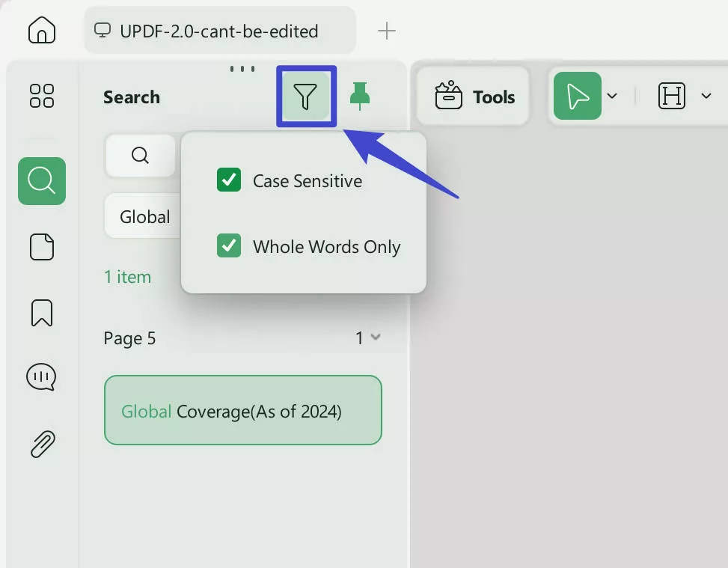Click the magnifier search mode button
Viewport: 728px width, 568px height.
click(x=140, y=155)
